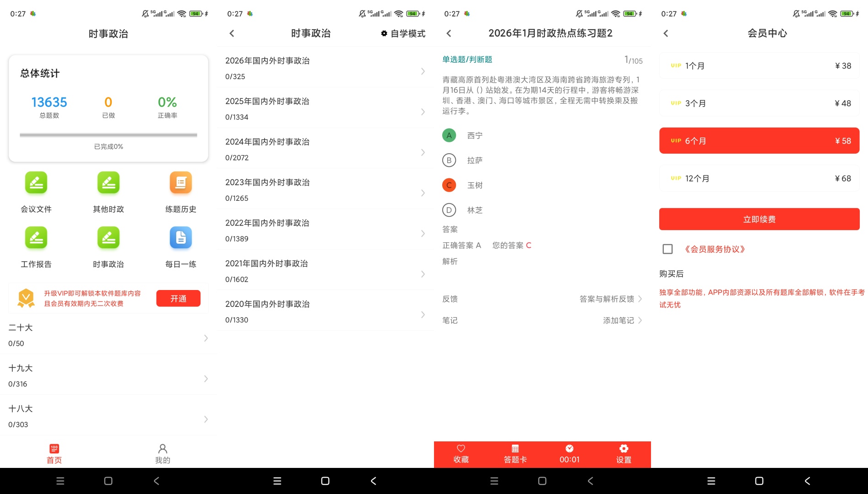Tap the 收藏 heart icon

(461, 448)
